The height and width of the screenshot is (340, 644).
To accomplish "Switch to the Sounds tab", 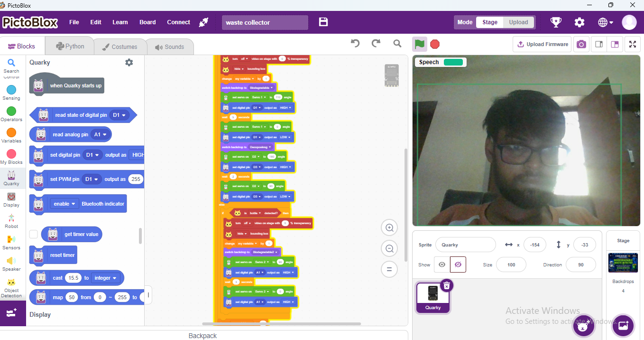I will (170, 47).
